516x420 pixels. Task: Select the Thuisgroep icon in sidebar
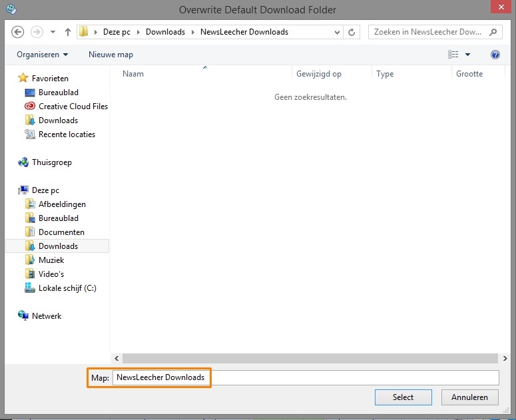(24, 162)
